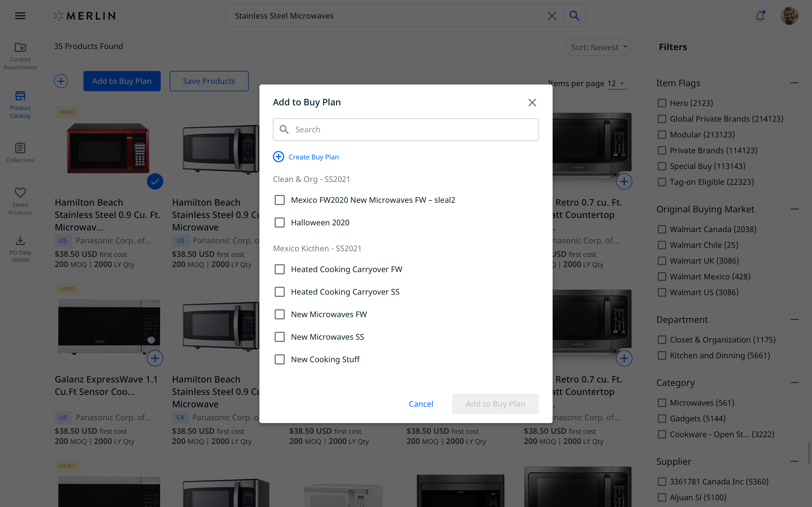812x507 pixels.
Task: Open the hamburger menu icon
Action: [20, 16]
